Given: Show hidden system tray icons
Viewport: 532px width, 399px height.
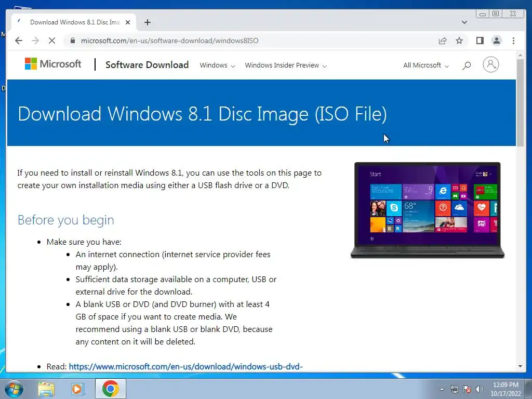Looking at the screenshot, I should point(442,389).
